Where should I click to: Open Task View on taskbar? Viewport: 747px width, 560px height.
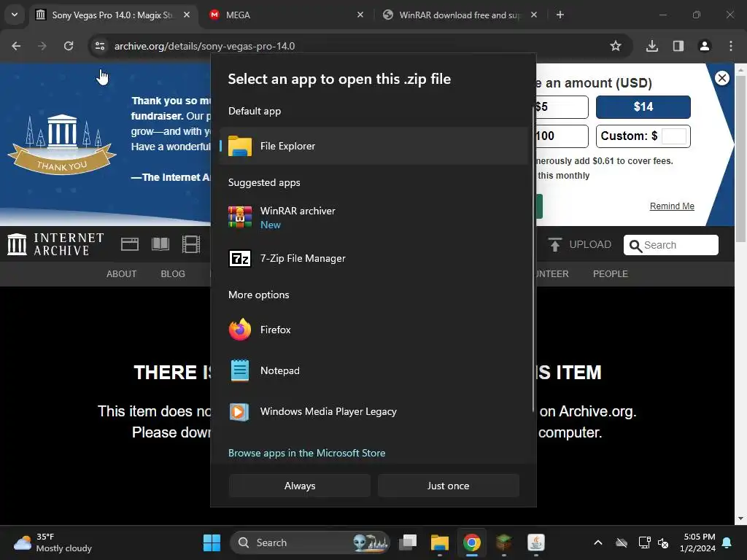coord(408,542)
